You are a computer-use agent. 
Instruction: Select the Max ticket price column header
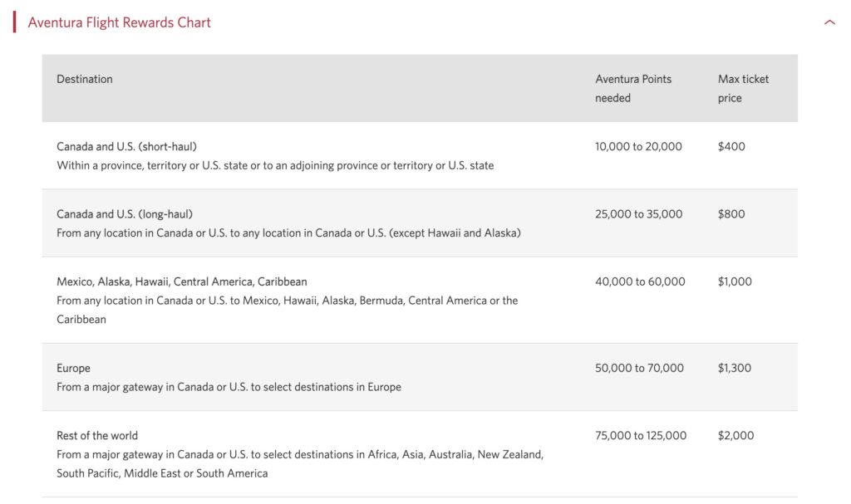[x=744, y=88]
